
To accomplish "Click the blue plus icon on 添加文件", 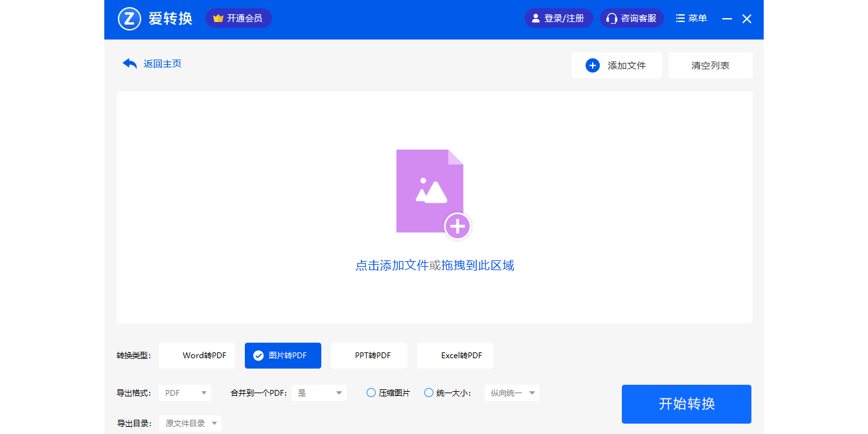I will 593,65.
